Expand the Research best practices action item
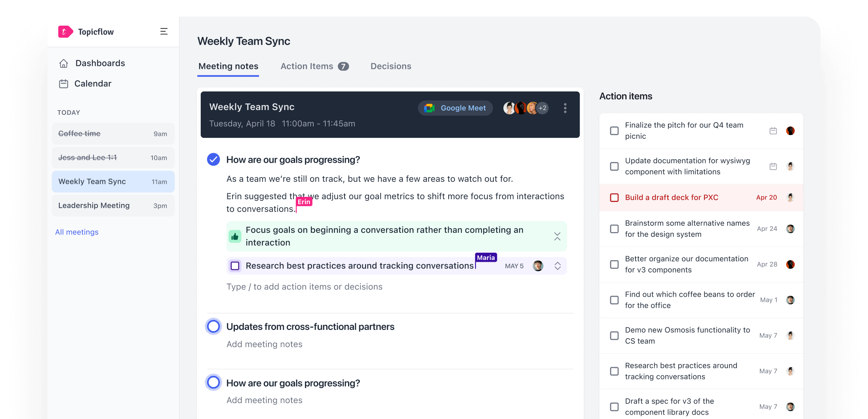 [558, 266]
